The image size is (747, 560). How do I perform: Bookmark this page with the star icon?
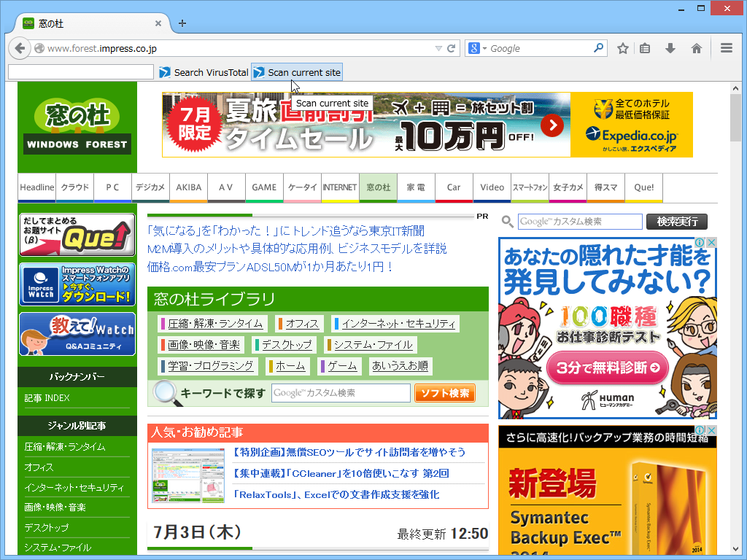[x=623, y=48]
